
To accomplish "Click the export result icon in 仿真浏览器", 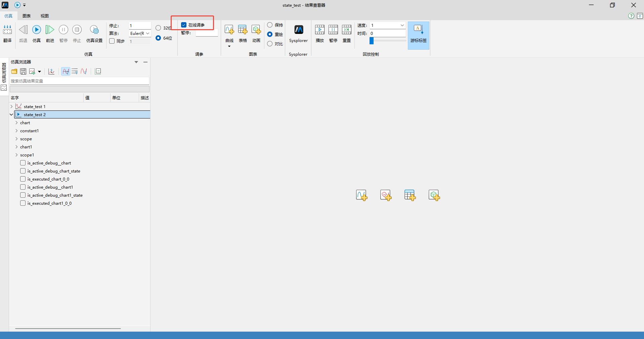I will (32, 71).
